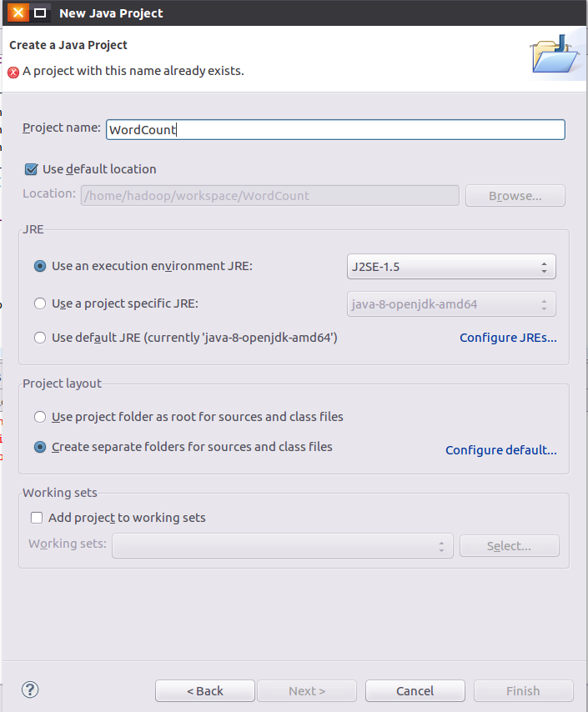
Task: Enable Add project to working sets
Action: (37, 518)
